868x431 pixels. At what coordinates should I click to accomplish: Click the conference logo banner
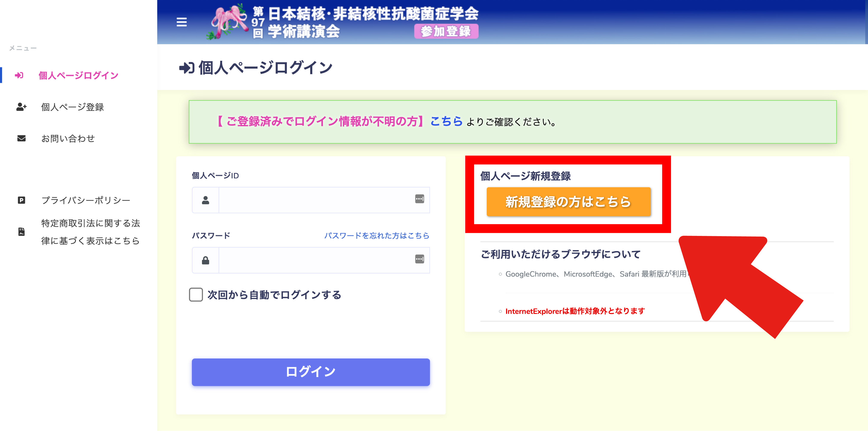(343, 22)
